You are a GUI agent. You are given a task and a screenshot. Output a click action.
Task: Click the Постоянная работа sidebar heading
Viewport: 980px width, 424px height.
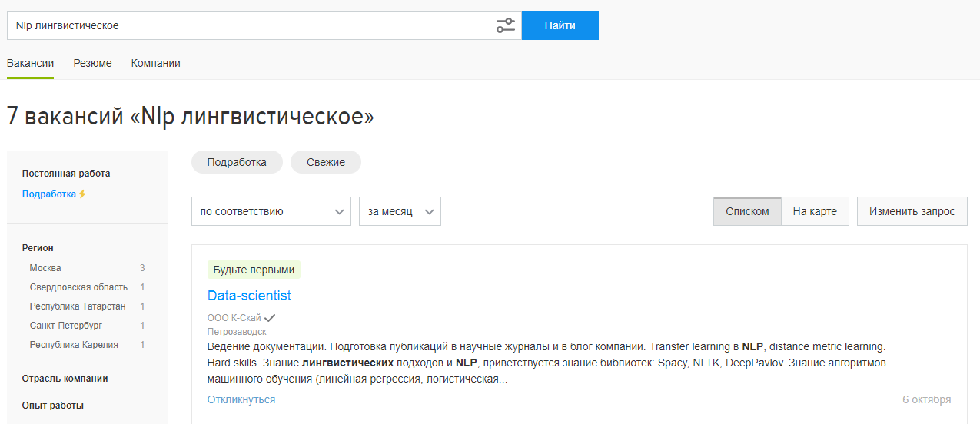tap(66, 174)
